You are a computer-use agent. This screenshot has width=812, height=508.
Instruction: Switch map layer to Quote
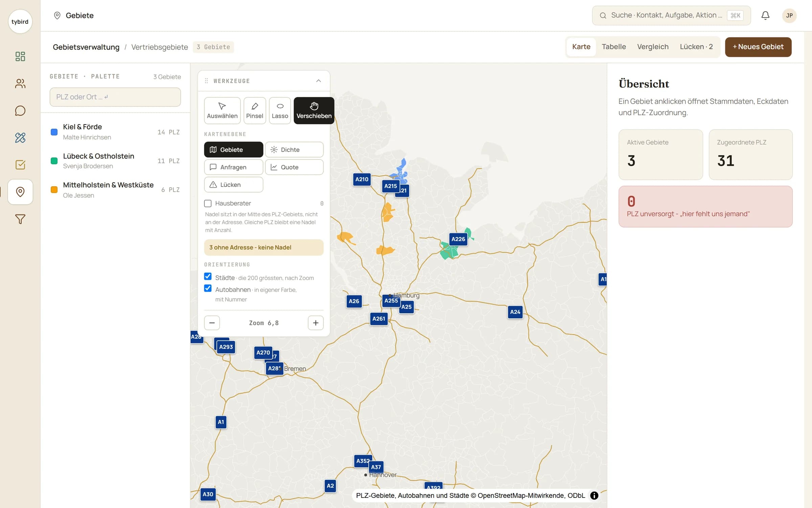tap(294, 167)
